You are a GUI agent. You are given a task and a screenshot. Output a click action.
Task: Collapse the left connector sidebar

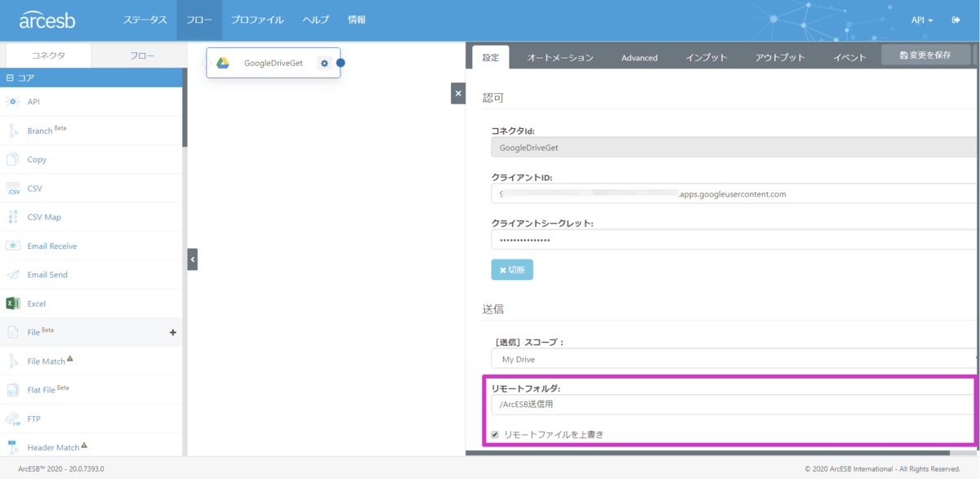coord(193,259)
